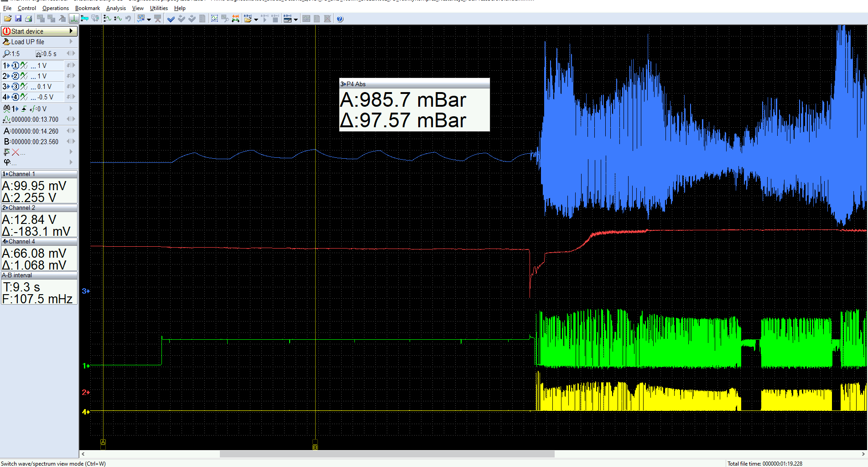
Task: Expand the Start device submenu arrow
Action: [x=71, y=31]
